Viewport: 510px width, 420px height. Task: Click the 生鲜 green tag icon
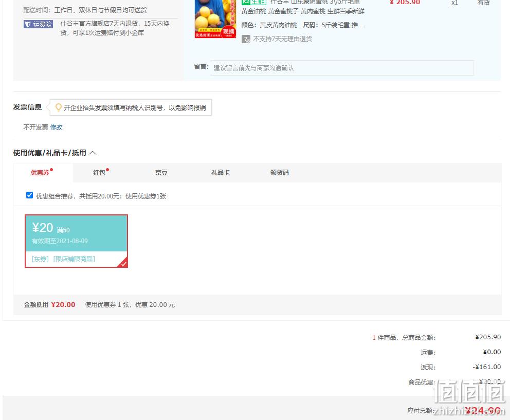pos(253,2)
